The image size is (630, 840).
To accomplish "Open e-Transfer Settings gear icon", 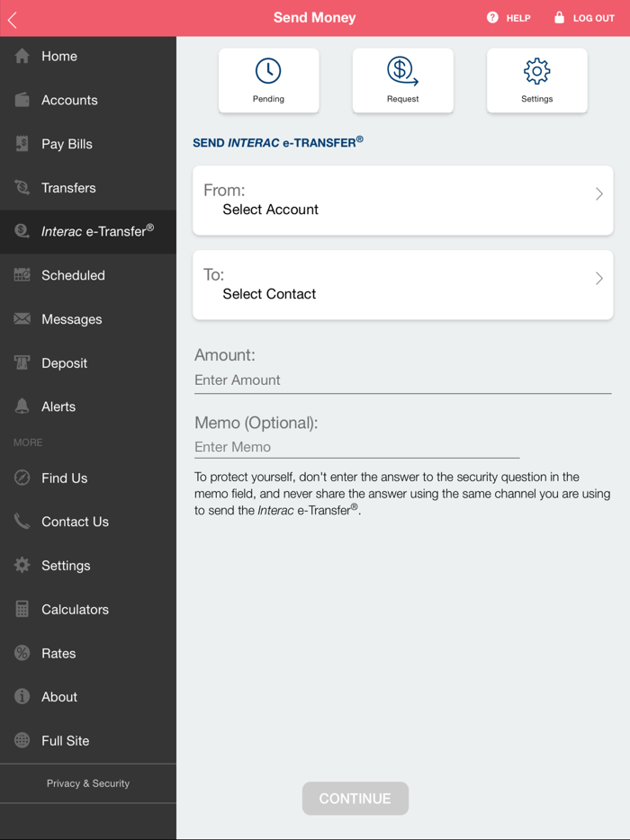I will tap(536, 71).
